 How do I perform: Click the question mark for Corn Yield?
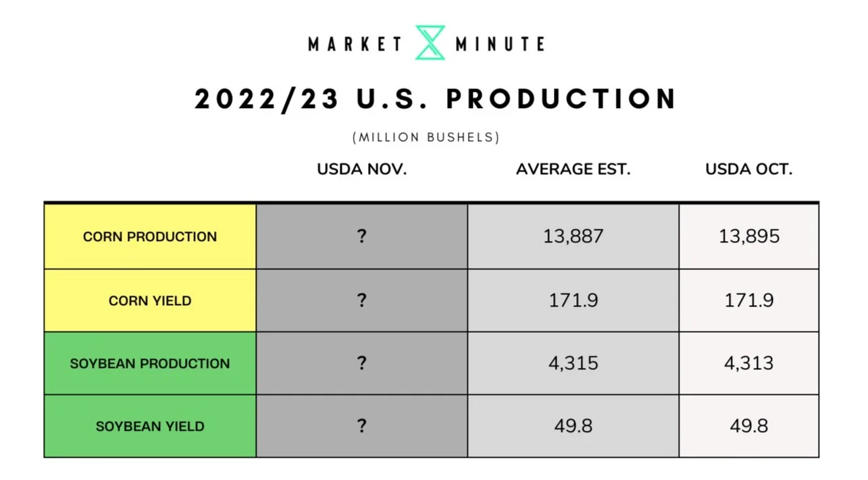point(362,300)
